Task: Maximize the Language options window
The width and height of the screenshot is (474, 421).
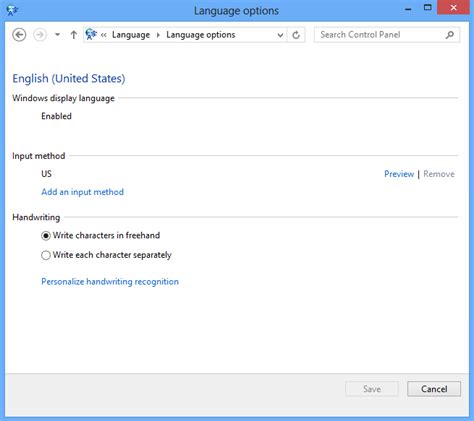Action: coord(428,8)
